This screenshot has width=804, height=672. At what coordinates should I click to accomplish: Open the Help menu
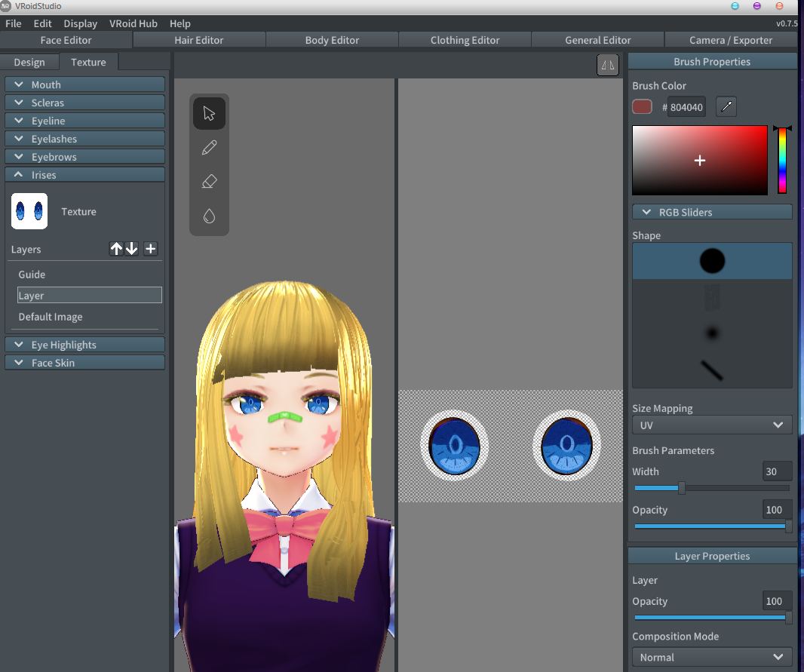(x=180, y=23)
